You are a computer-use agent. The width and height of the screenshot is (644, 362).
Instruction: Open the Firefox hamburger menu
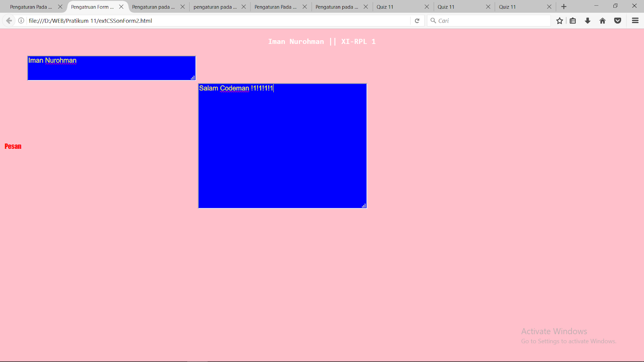[635, 21]
